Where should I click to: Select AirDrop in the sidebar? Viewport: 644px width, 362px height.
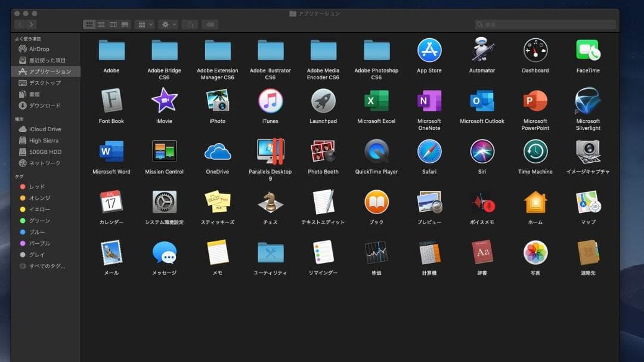(x=39, y=49)
